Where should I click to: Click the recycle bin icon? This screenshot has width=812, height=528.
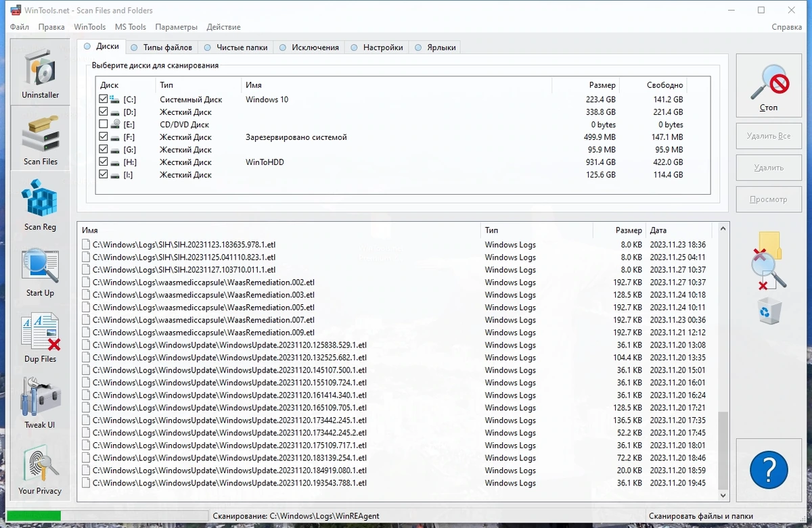click(770, 312)
